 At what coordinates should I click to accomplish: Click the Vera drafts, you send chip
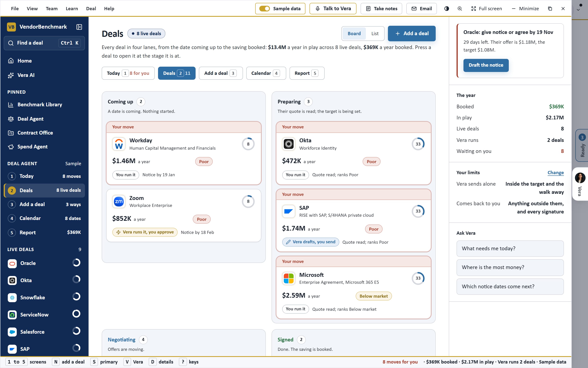click(311, 242)
